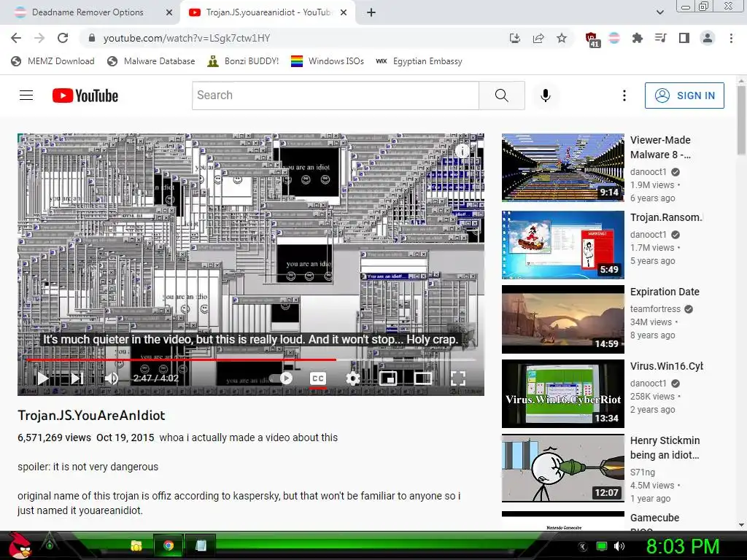Open the Trojan.Ransom video title
The height and width of the screenshot is (560, 747).
(x=666, y=217)
